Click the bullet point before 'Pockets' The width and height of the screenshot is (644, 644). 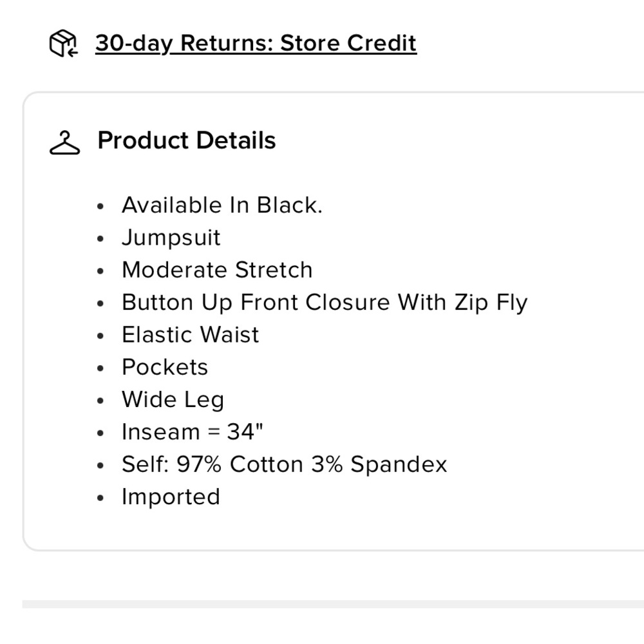pos(100,368)
